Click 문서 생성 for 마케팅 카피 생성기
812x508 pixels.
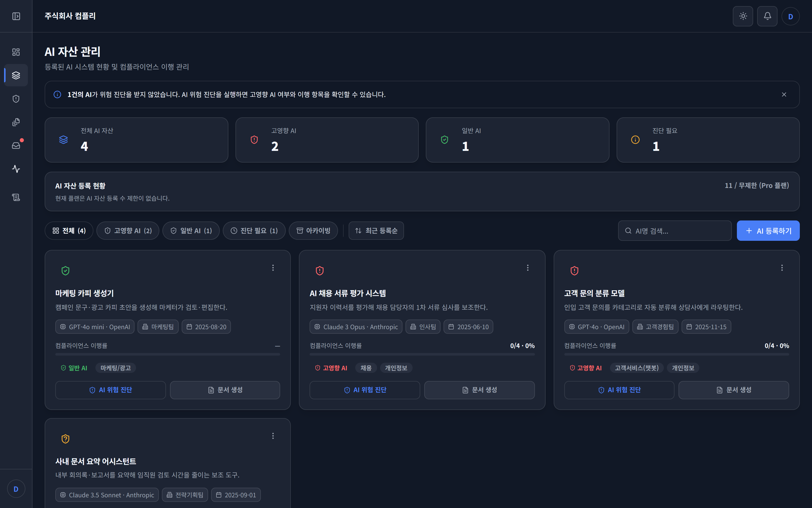coord(225,390)
